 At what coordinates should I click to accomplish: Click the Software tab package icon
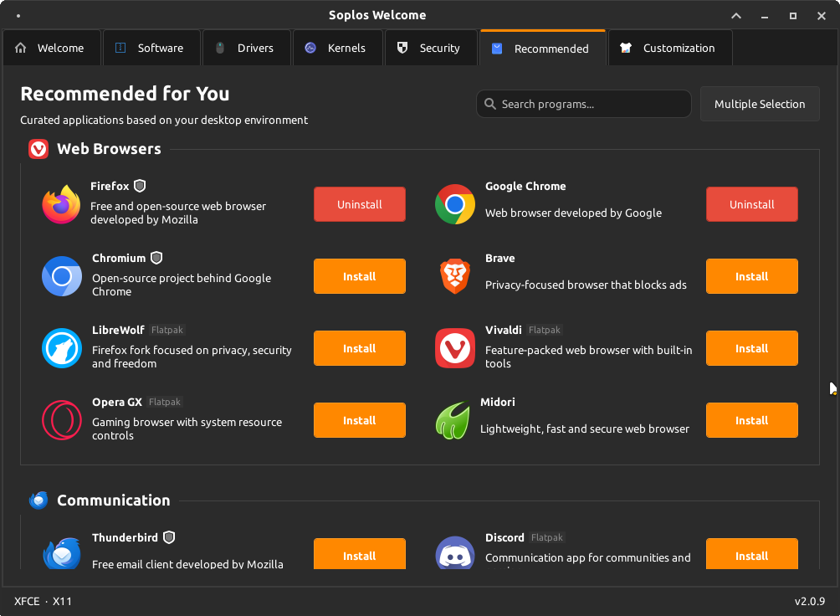[x=120, y=48]
